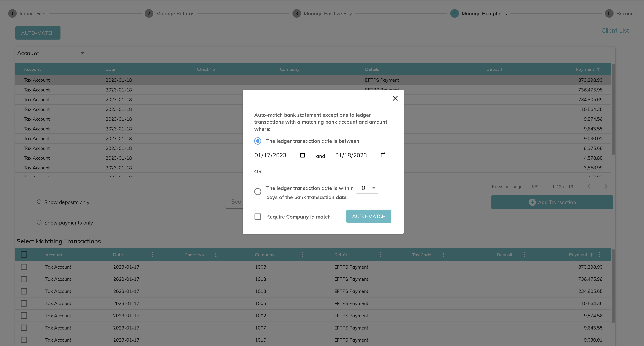Click plus icon on Add Transaction

tap(532, 202)
